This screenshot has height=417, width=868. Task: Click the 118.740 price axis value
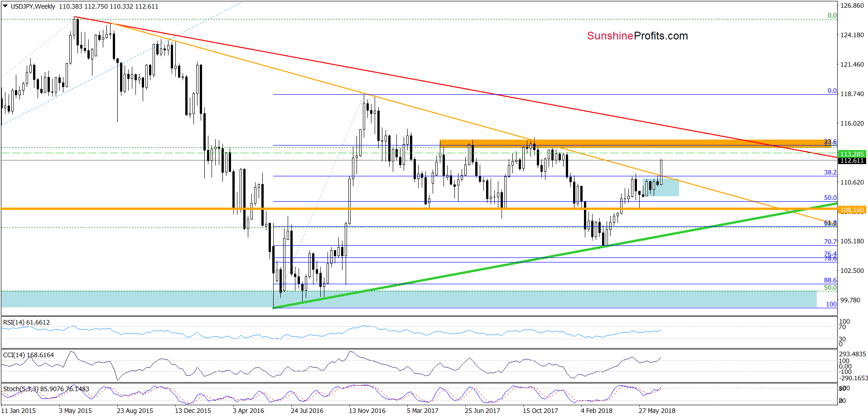[x=852, y=94]
